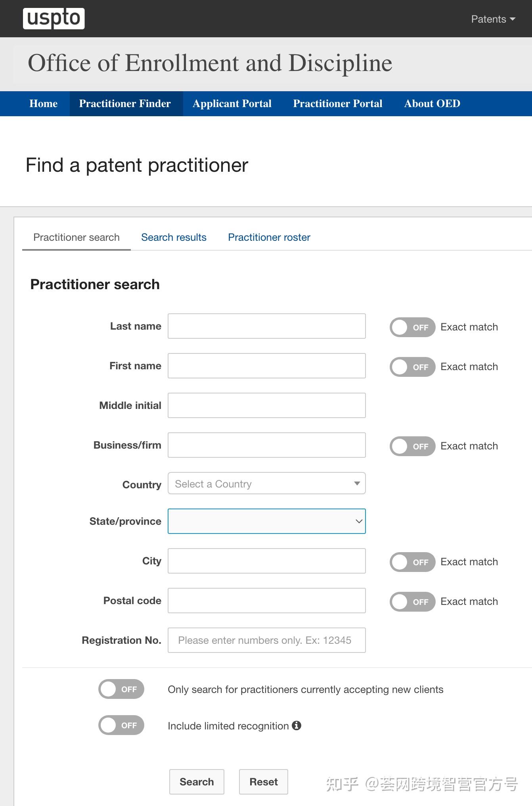Open the Practitioner roster tab

click(269, 237)
